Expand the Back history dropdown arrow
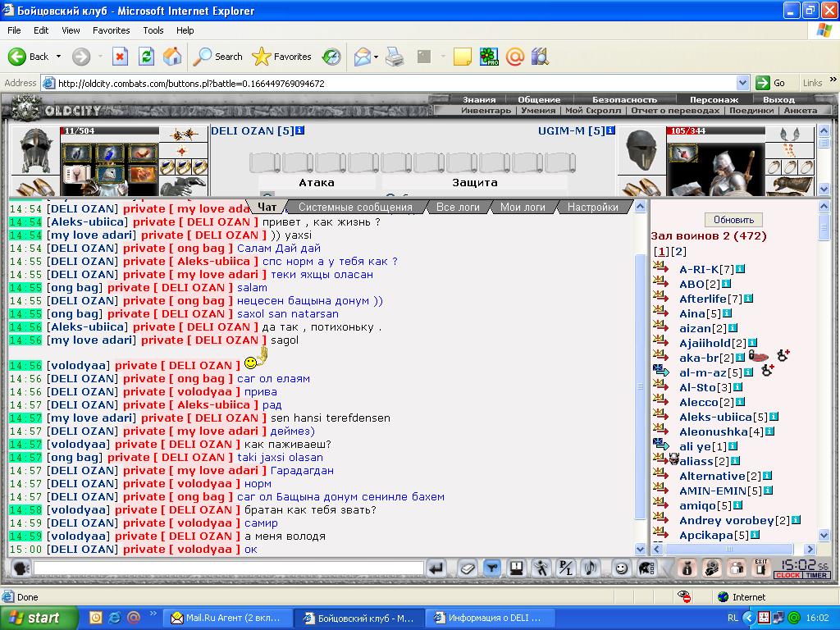The image size is (840, 630). pyautogui.click(x=58, y=57)
